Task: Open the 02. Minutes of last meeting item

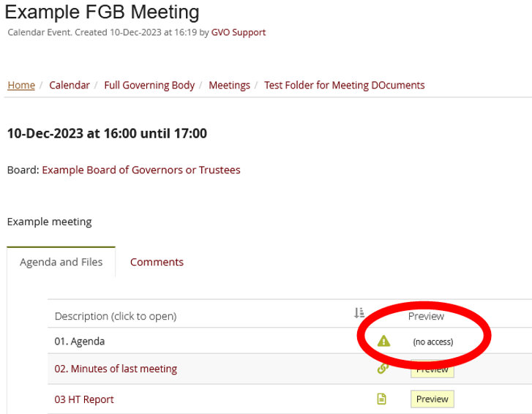Action: point(116,369)
